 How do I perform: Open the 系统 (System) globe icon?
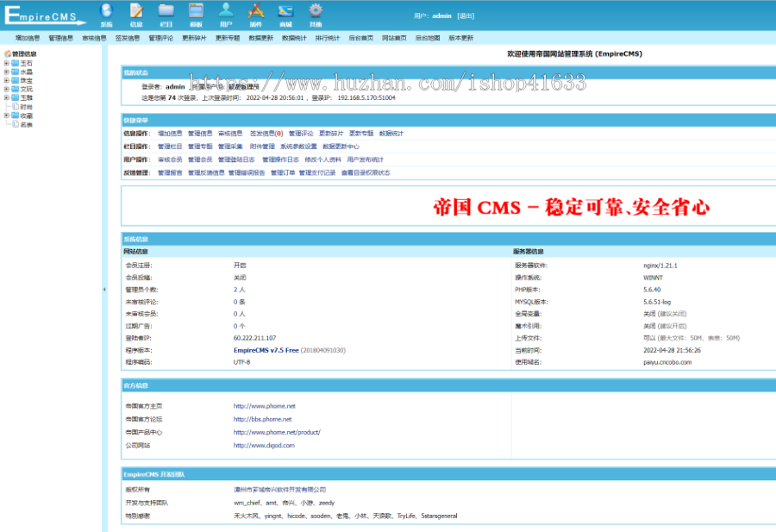click(106, 15)
